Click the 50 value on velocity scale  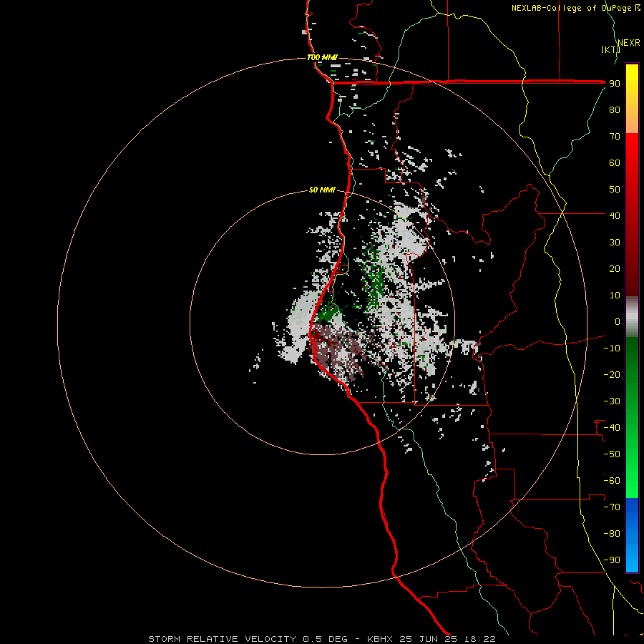point(615,190)
